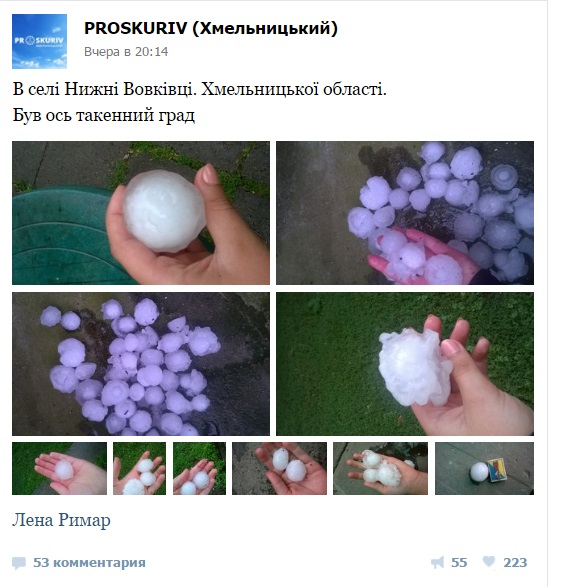Open photo of hailstones pile with pink hand
Viewport: 571px width, 587px height.
coord(405,213)
